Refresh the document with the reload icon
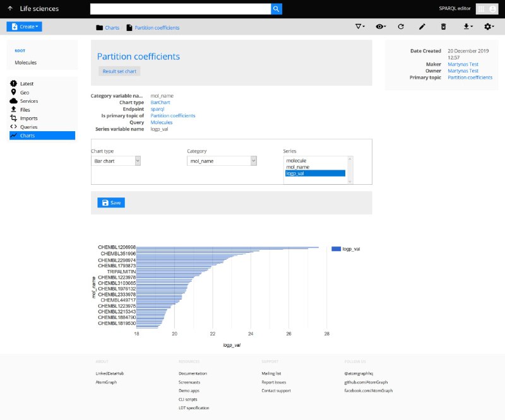Image resolution: width=505 pixels, height=420 pixels. 400,26
